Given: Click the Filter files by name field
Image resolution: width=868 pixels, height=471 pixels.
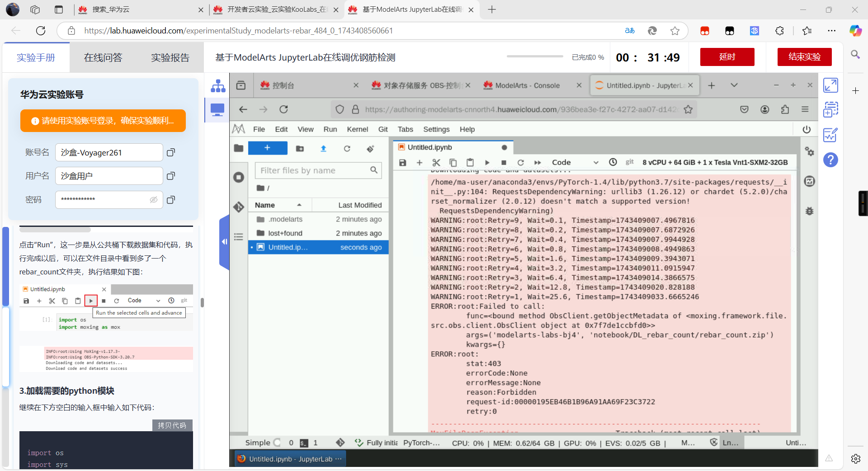Looking at the screenshot, I should click(318, 170).
